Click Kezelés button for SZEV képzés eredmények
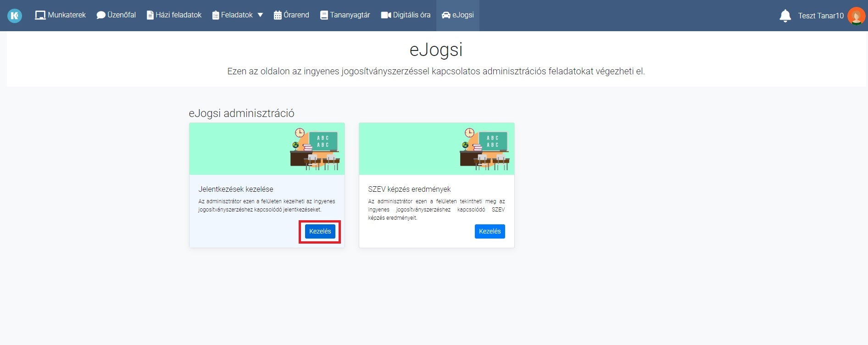Viewport: 868px width, 345px height. click(490, 231)
